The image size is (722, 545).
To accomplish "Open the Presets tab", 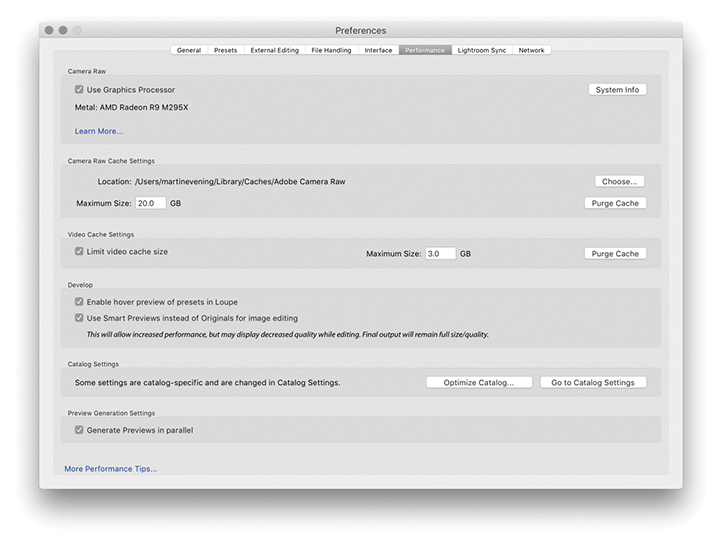I will [x=225, y=50].
